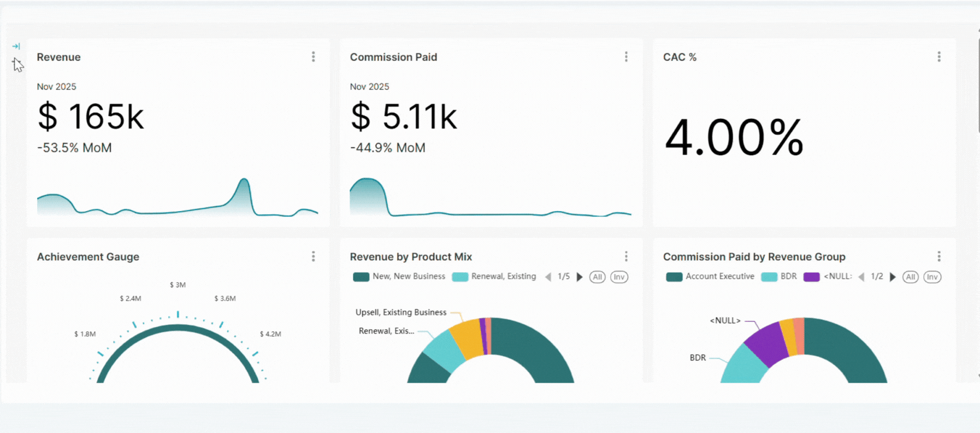Click the $ 5.11k commission value
The height and width of the screenshot is (433, 980).
403,116
